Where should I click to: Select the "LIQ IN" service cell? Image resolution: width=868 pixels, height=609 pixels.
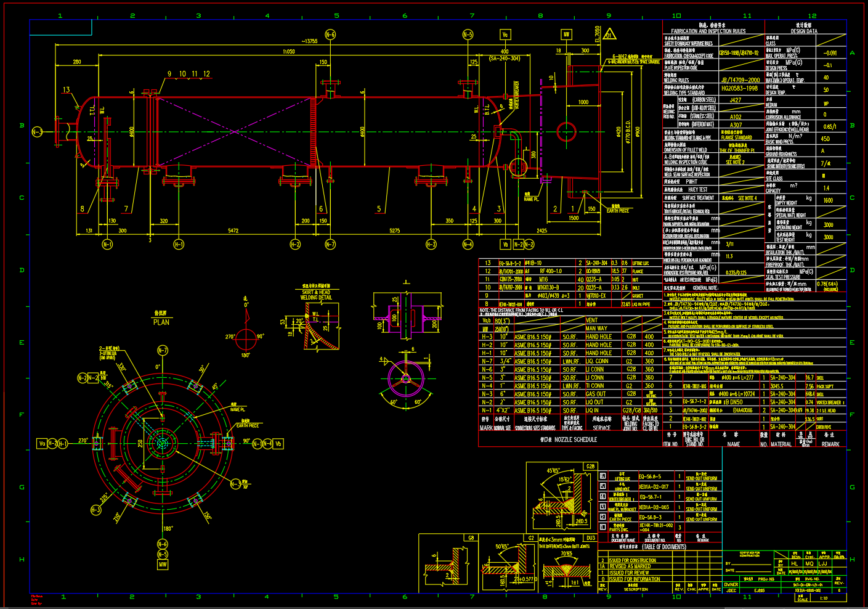(x=592, y=410)
